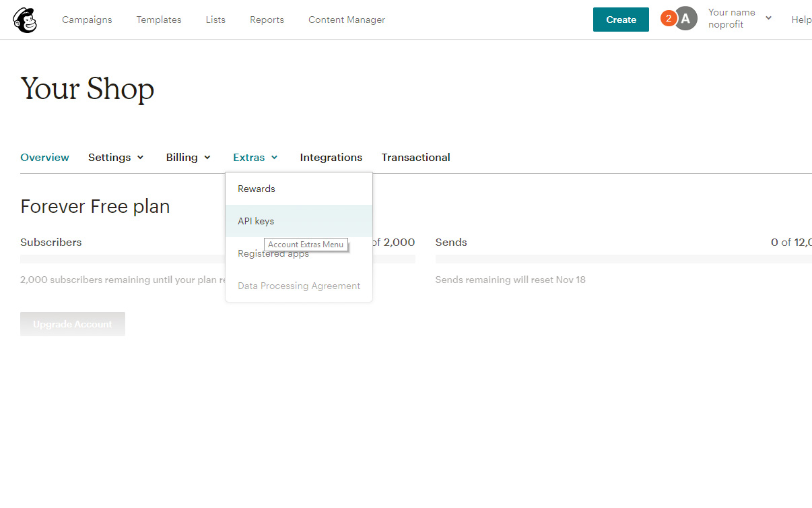Open the Billing dropdown chevron
Image resolution: width=812 pixels, height=508 pixels.
point(207,158)
